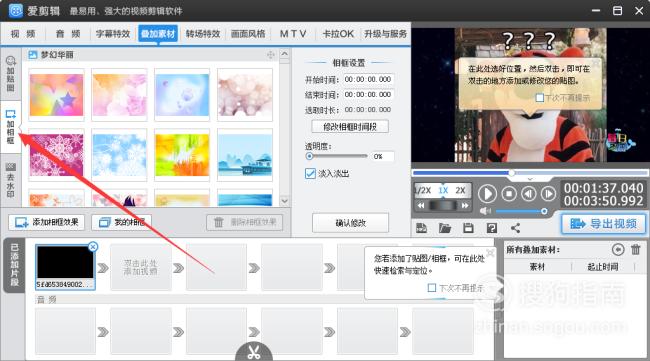The image size is (650, 361).
Task: Click the icon beside 梦幻华丽 header
Action: click(x=32, y=54)
